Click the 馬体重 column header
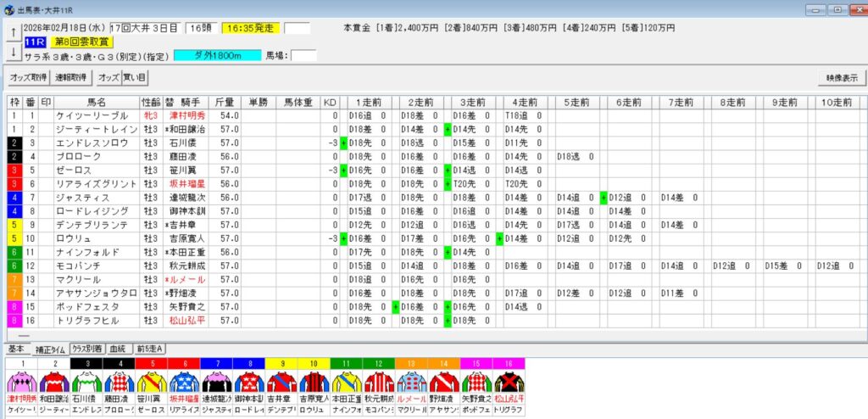The image size is (868, 419). point(298,102)
